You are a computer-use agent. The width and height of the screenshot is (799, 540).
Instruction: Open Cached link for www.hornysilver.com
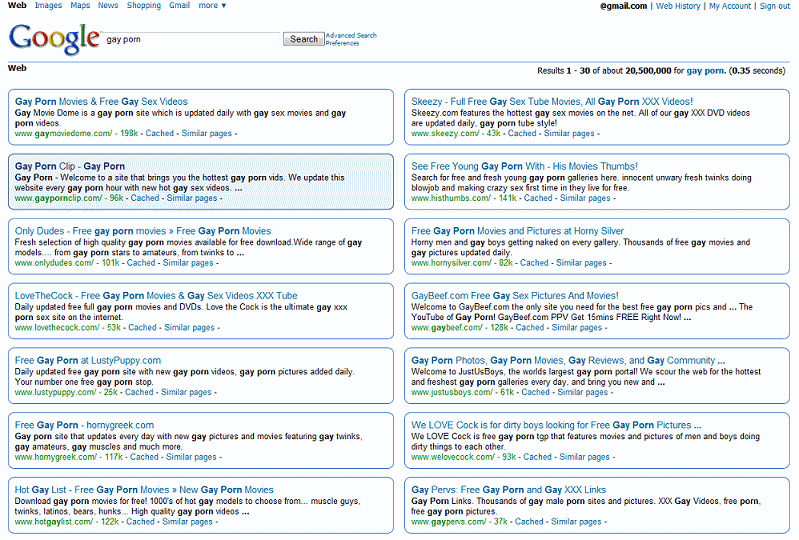pos(534,263)
